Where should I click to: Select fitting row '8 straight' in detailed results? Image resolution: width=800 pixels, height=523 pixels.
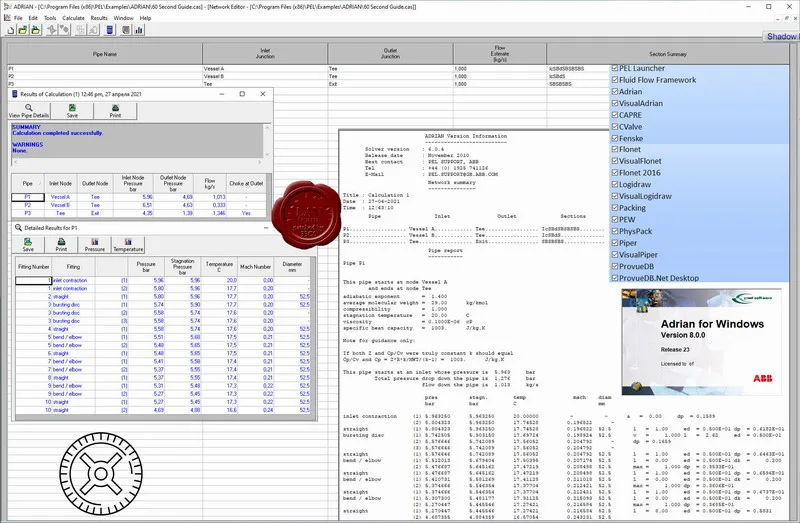tap(162, 378)
